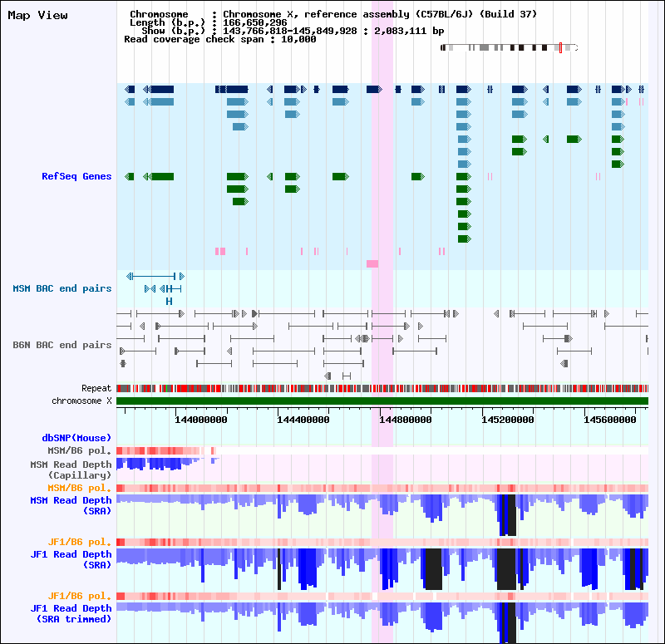
Task: Click the red marker on chromosome ideogram
Action: 560,48
